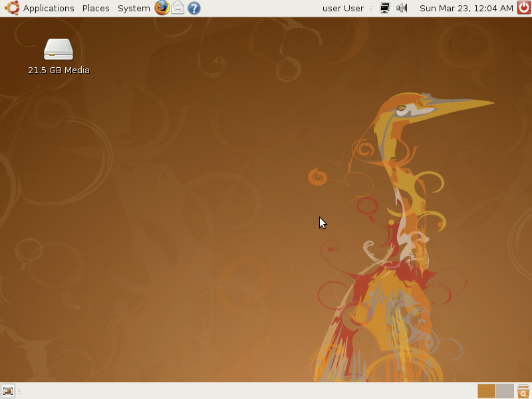This screenshot has height=399, width=532.
Task: Click the user User switcher
Action: pyautogui.click(x=343, y=8)
